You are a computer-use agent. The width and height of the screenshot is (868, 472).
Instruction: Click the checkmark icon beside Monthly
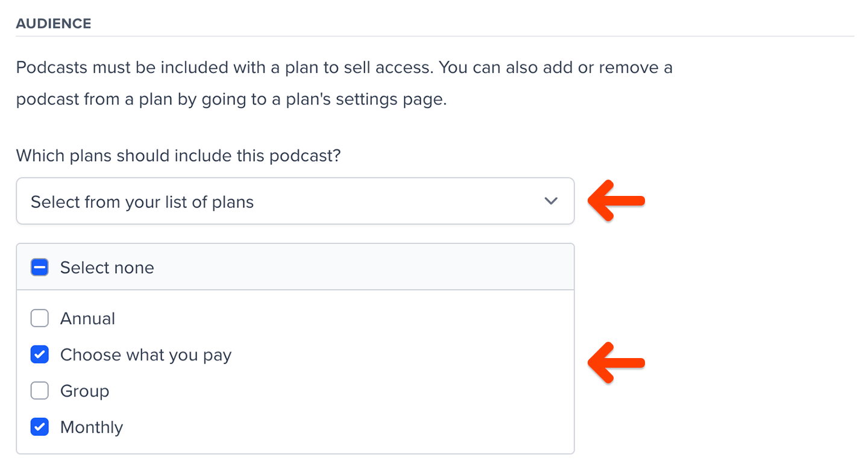point(39,427)
